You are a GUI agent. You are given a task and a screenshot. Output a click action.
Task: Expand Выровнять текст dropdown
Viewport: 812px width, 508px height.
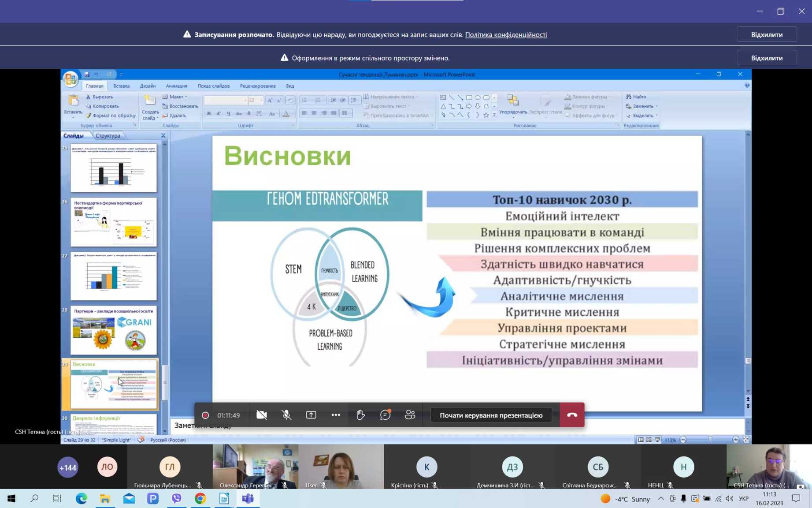387,106
